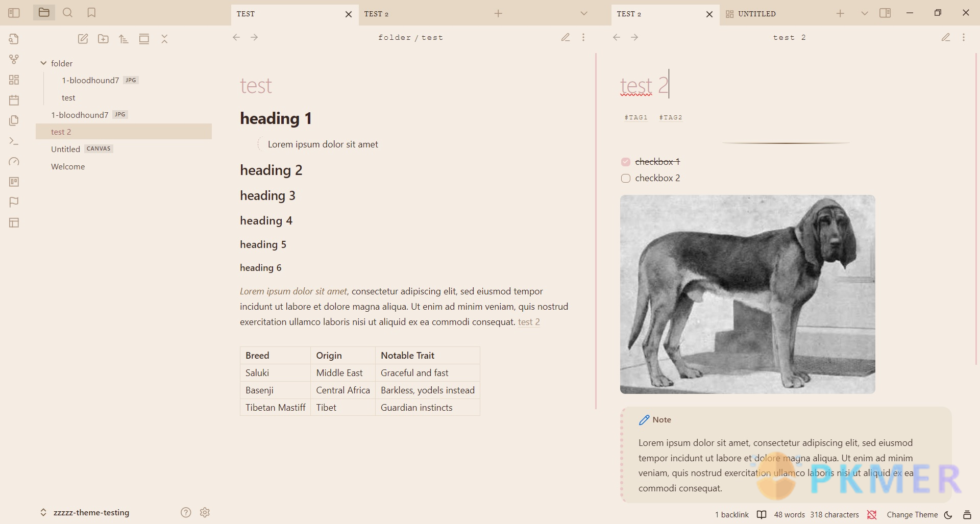The image size is (980, 524).
Task: Uncheck the checkbox 1 task
Action: point(626,162)
